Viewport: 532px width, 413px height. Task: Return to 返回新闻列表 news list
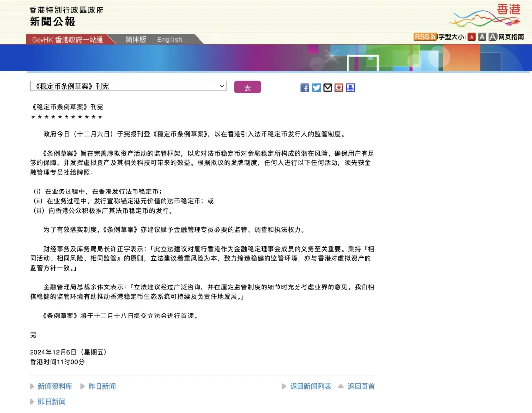tap(310, 386)
